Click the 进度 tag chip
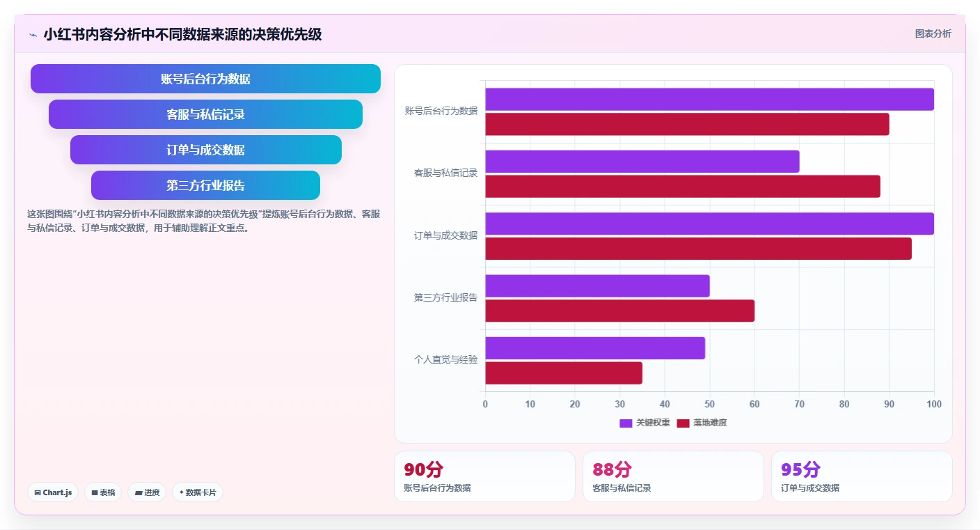This screenshot has width=980, height=530. (x=147, y=492)
